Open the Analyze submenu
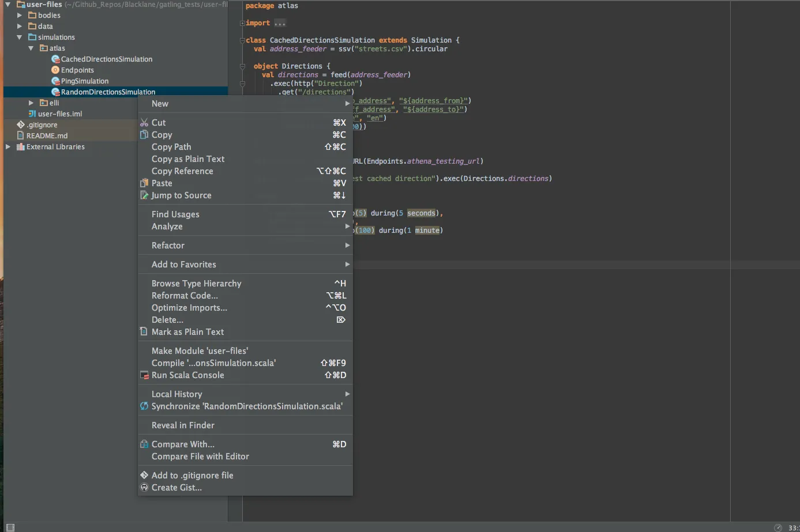Screen dimensions: 800x532 point(245,227)
